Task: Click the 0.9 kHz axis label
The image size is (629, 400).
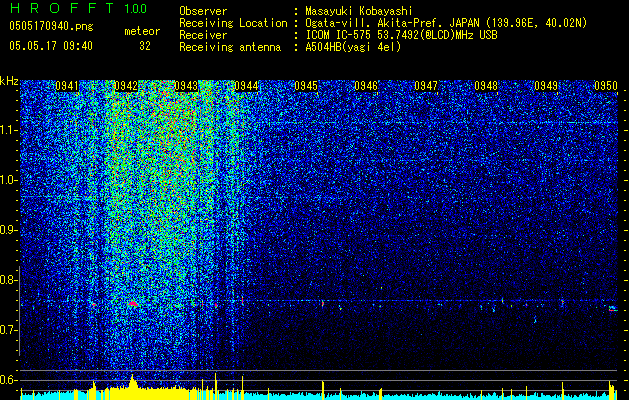Action: coord(8,230)
